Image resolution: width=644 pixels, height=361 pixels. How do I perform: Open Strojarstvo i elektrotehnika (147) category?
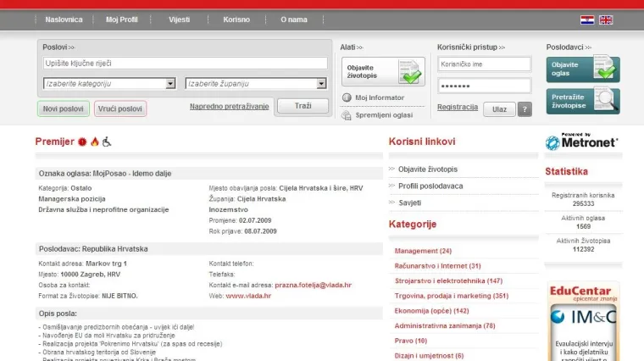click(448, 280)
